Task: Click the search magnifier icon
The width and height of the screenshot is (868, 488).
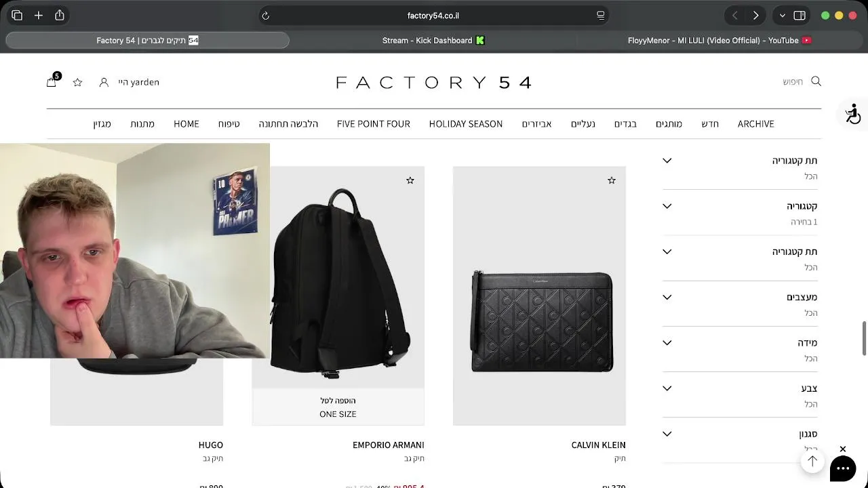Action: [x=816, y=81]
